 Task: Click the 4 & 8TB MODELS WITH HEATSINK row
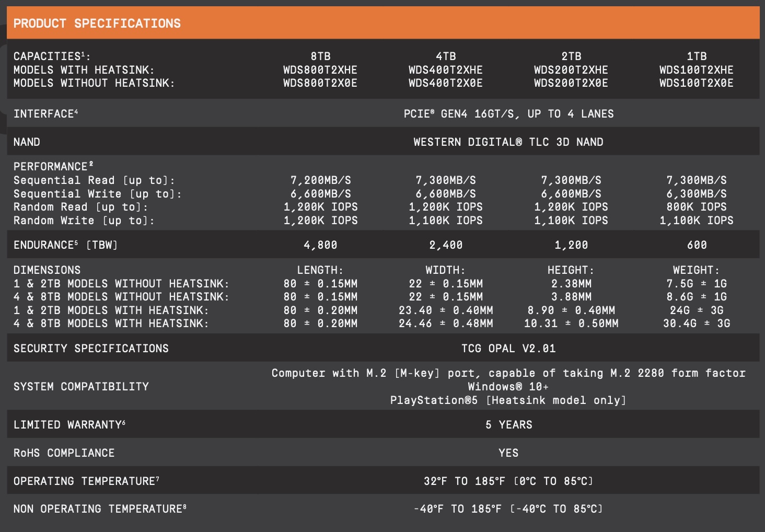click(x=111, y=323)
